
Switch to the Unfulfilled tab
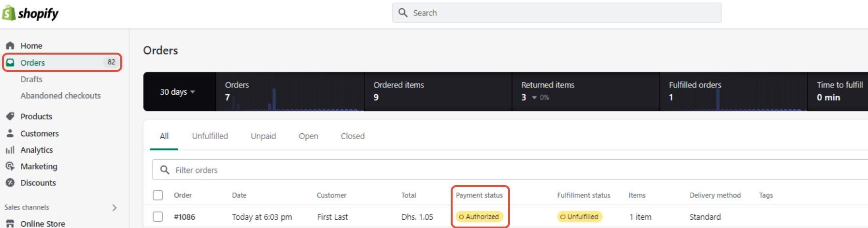[x=210, y=136]
